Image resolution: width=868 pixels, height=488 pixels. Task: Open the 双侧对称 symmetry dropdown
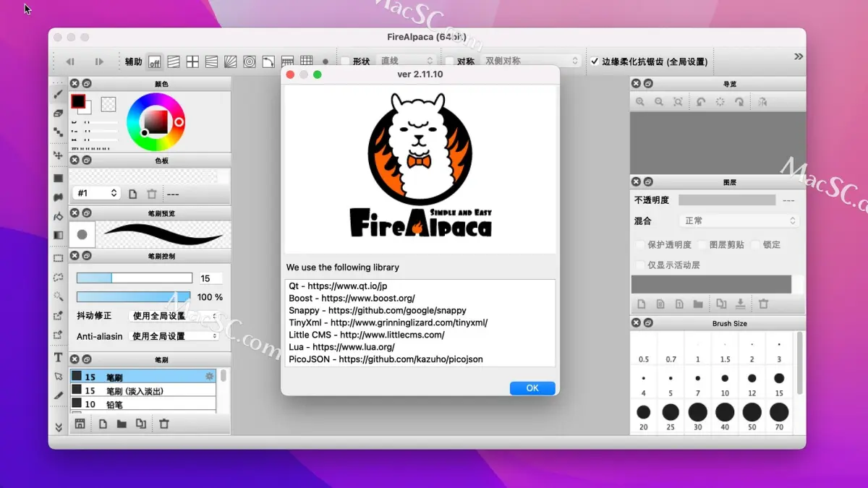(532, 61)
